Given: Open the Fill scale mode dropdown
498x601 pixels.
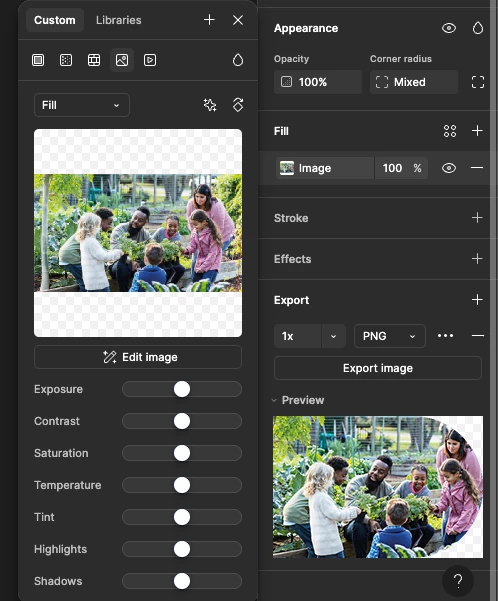Looking at the screenshot, I should (82, 105).
